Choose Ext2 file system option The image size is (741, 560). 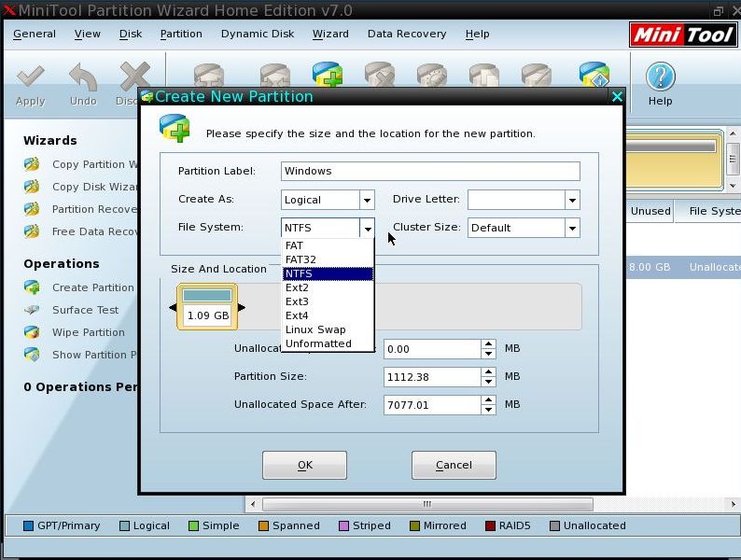pyautogui.click(x=328, y=287)
